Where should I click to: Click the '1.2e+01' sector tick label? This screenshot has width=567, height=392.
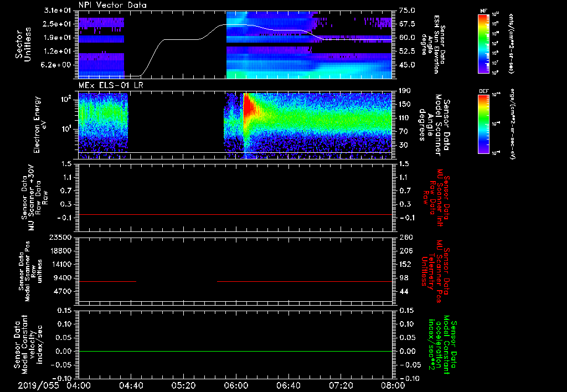[58, 51]
